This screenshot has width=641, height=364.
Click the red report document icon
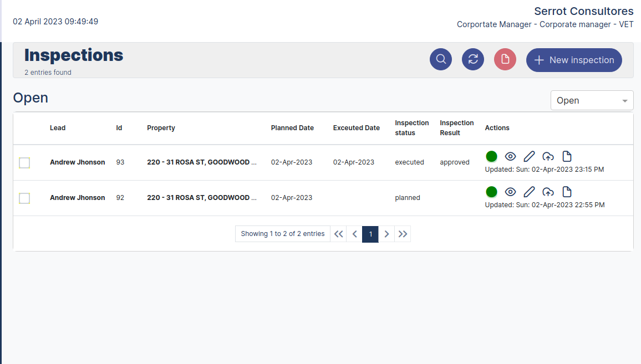click(505, 59)
